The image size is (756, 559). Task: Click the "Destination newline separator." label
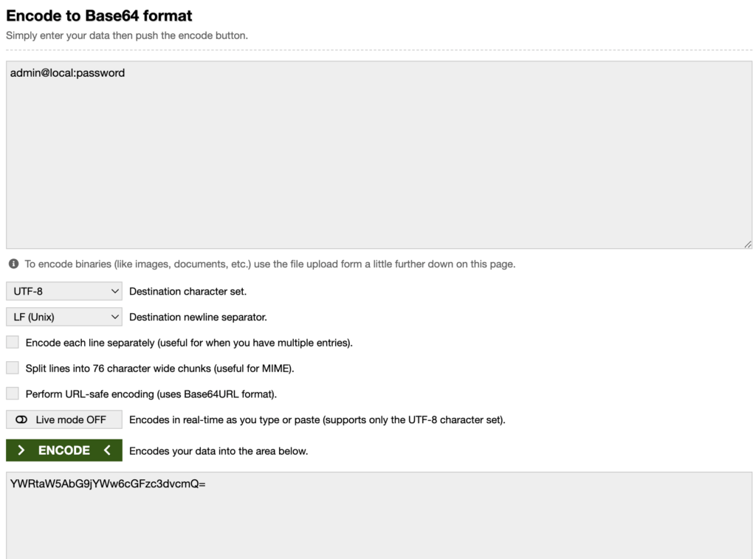point(198,318)
